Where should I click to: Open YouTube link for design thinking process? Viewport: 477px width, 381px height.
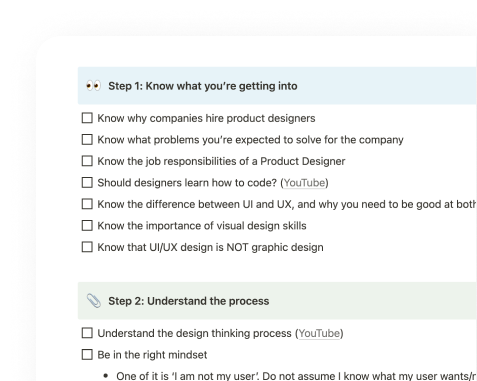[319, 333]
